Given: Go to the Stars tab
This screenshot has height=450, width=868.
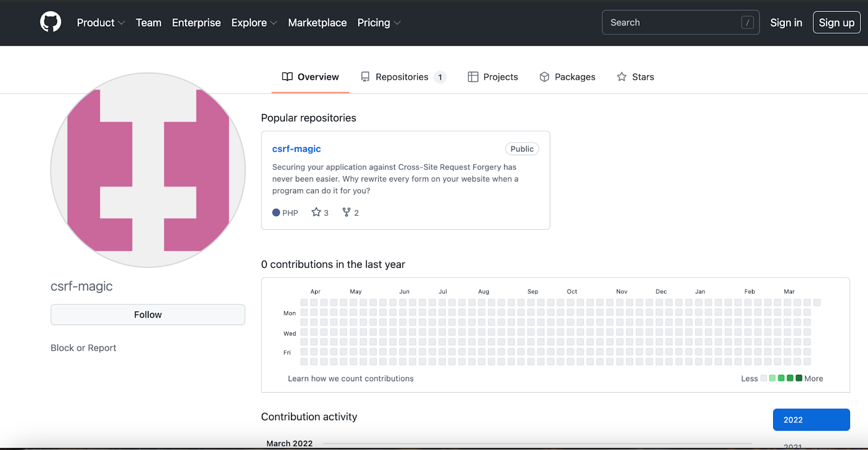Looking at the screenshot, I should pyautogui.click(x=635, y=77).
